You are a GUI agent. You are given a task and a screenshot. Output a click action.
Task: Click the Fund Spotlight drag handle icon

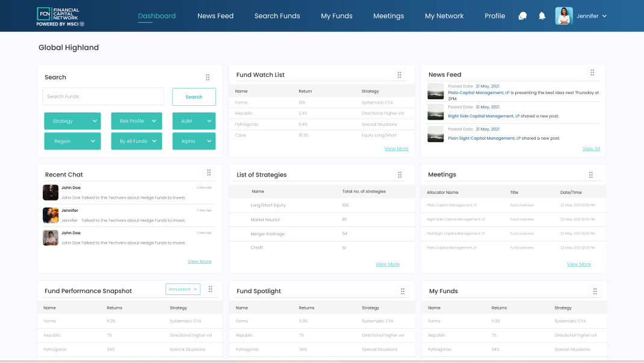click(403, 291)
